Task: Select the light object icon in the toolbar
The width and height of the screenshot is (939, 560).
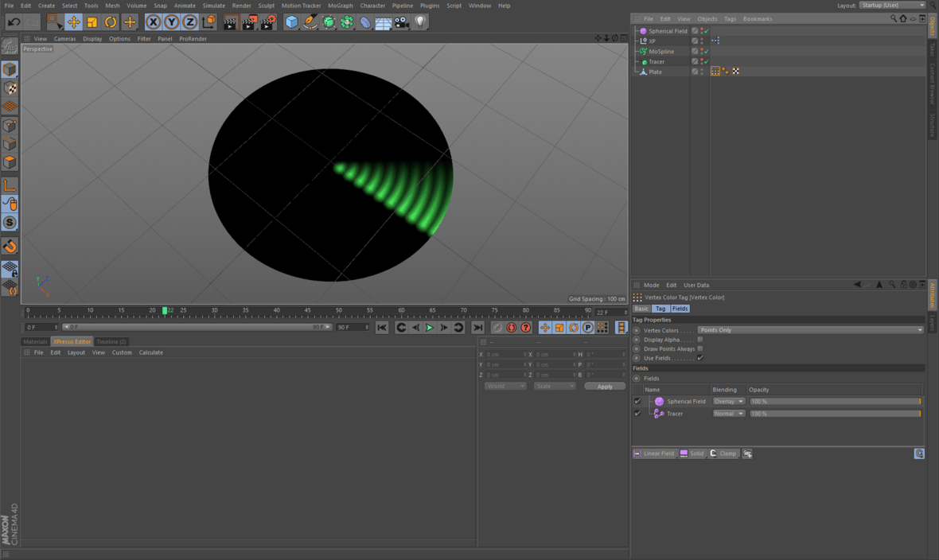Action: 419,21
